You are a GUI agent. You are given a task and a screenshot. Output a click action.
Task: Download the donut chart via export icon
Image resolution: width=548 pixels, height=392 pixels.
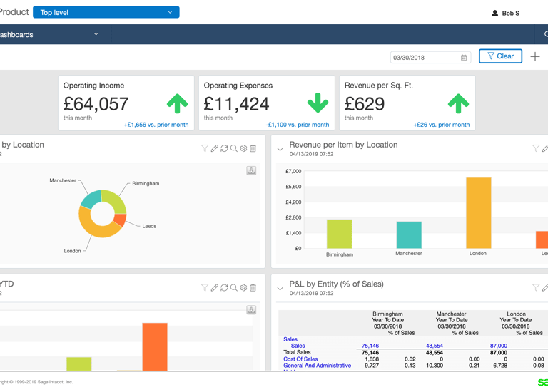pyautogui.click(x=251, y=170)
